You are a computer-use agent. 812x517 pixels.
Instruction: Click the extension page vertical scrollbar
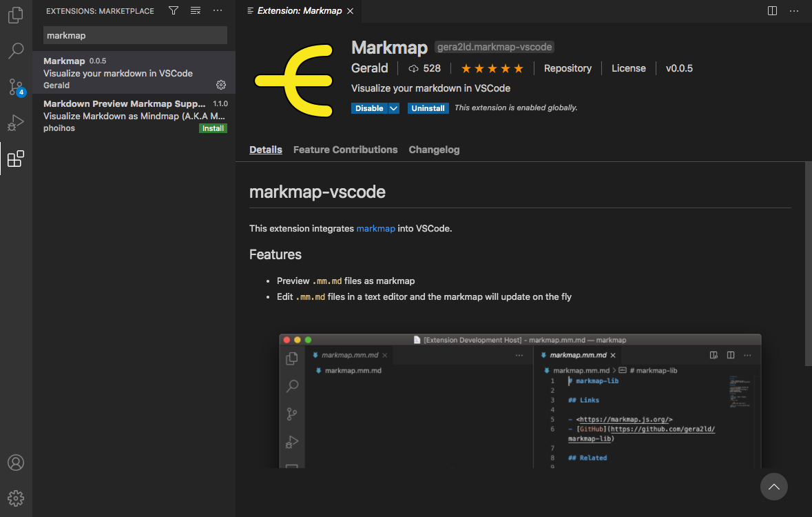[x=809, y=264]
